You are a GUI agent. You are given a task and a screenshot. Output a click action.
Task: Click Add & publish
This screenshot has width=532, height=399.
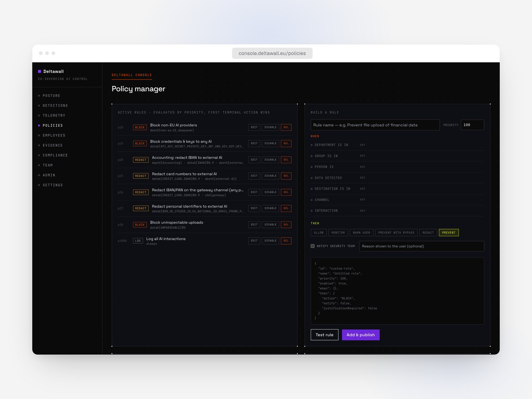(361, 335)
